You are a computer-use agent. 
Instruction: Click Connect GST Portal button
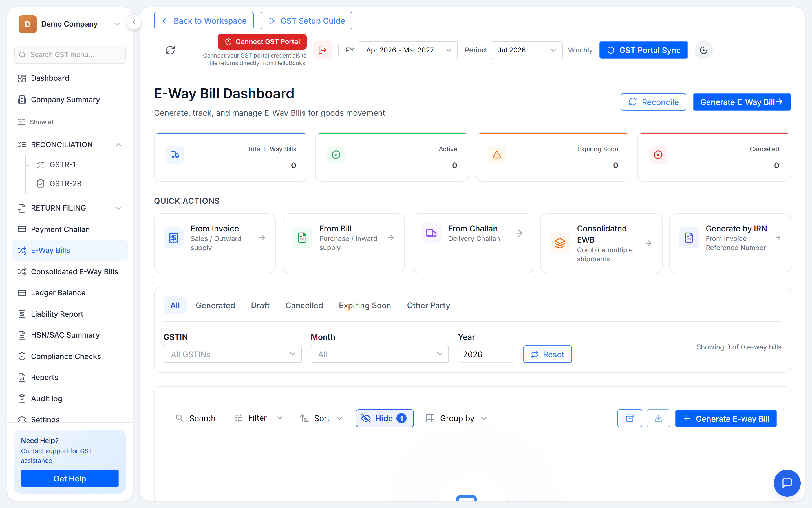(x=262, y=42)
